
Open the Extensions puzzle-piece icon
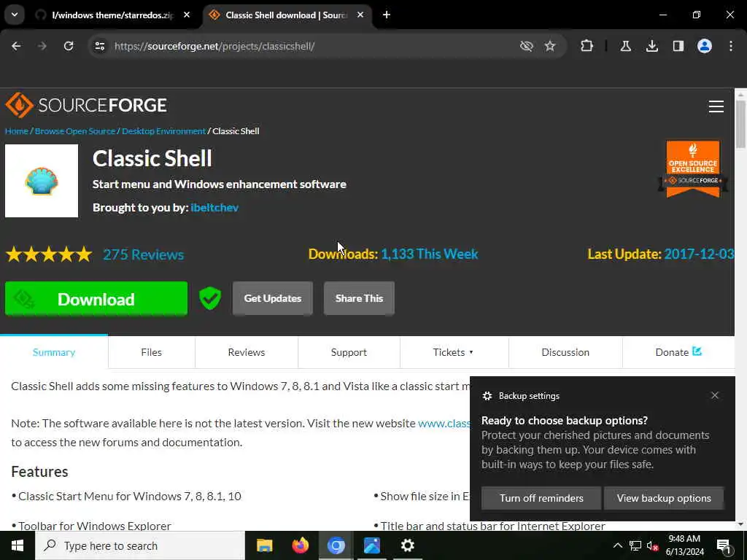[587, 46]
